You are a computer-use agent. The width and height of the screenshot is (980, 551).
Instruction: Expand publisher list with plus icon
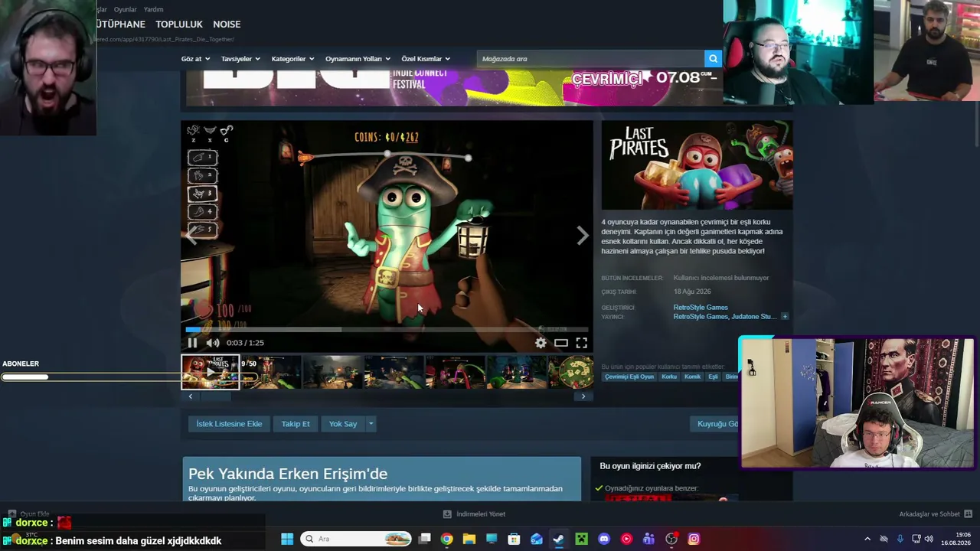[784, 317]
